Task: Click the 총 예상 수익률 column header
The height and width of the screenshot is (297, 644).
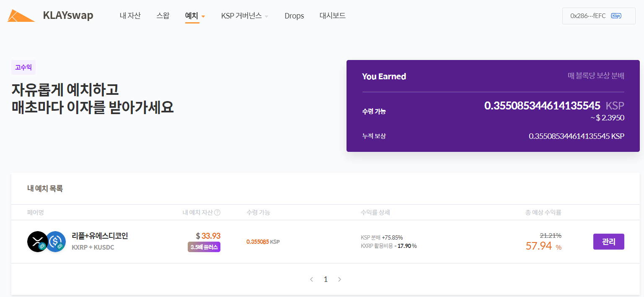Action: 543,213
